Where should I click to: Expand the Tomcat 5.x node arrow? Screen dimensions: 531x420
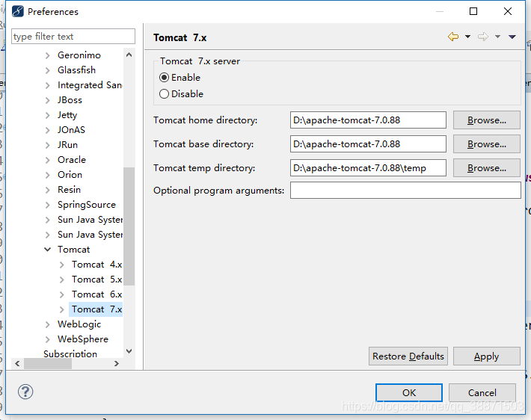61,280
